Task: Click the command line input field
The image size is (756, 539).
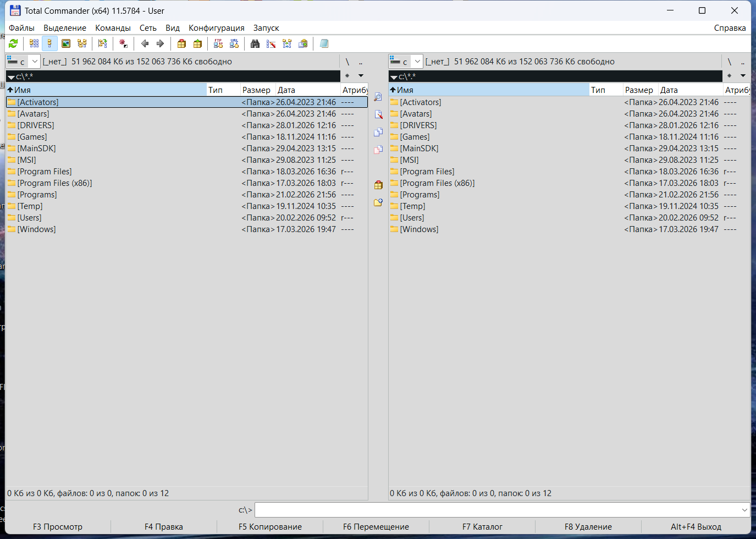Action: [x=495, y=510]
